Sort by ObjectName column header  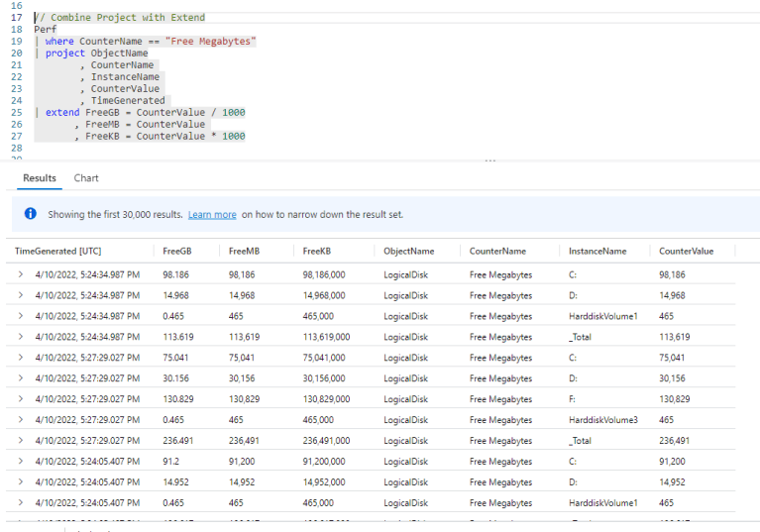408,251
